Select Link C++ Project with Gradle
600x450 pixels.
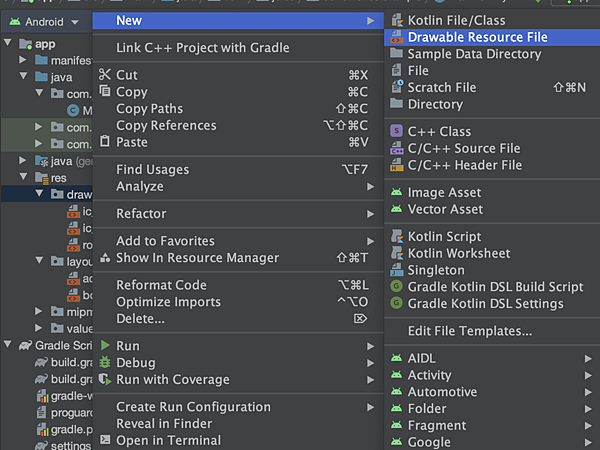tap(238, 47)
